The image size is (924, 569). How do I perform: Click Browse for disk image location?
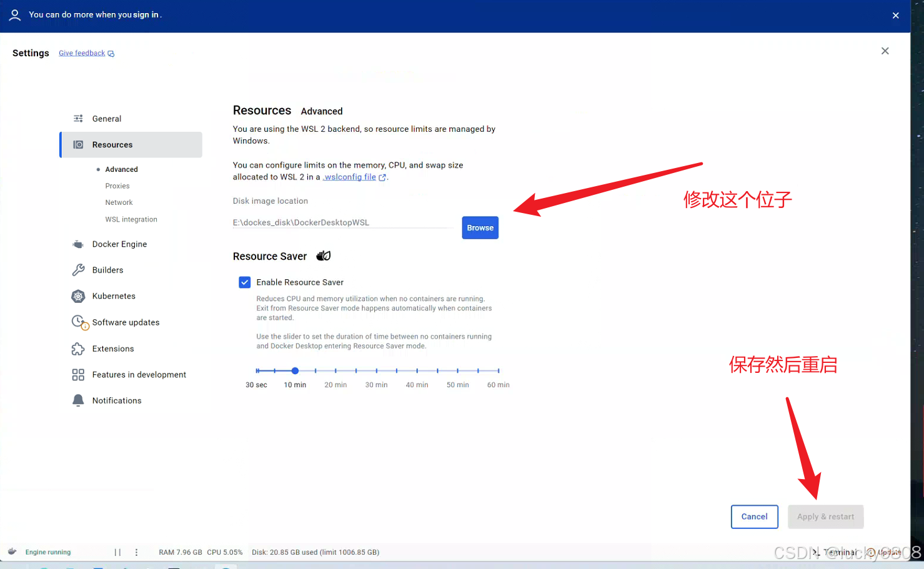(480, 227)
